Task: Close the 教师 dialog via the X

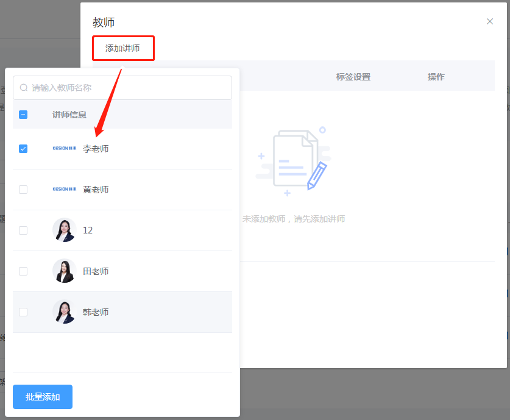Action: [x=489, y=21]
